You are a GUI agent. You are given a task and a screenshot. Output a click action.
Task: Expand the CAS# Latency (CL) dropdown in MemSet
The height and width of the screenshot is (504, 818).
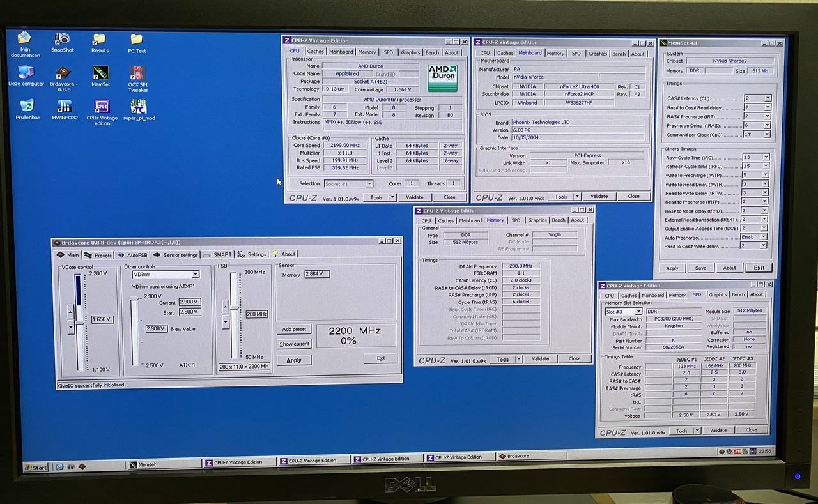(768, 98)
